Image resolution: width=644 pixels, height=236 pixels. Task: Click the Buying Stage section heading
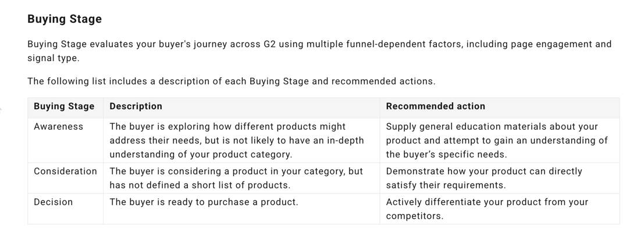tap(65, 19)
